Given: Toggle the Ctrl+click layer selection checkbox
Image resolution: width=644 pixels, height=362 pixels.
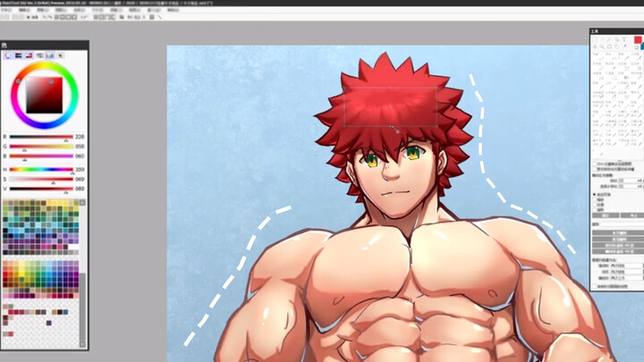Looking at the screenshot, I should click(594, 164).
